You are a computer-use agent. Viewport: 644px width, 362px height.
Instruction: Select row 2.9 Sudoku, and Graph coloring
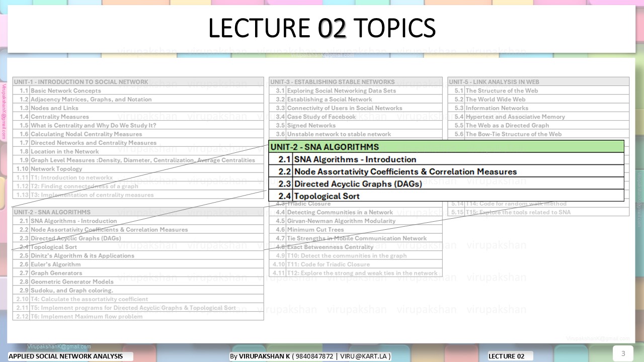point(138,290)
